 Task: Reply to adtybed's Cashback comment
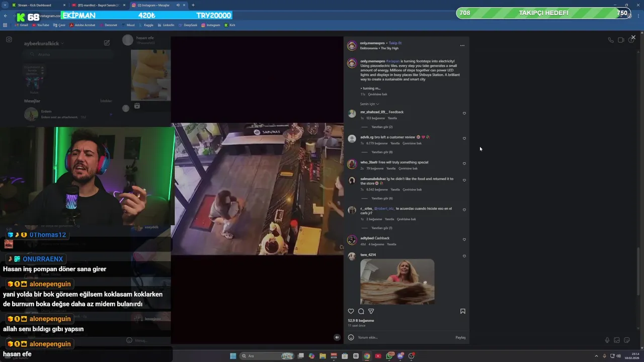[x=391, y=244]
